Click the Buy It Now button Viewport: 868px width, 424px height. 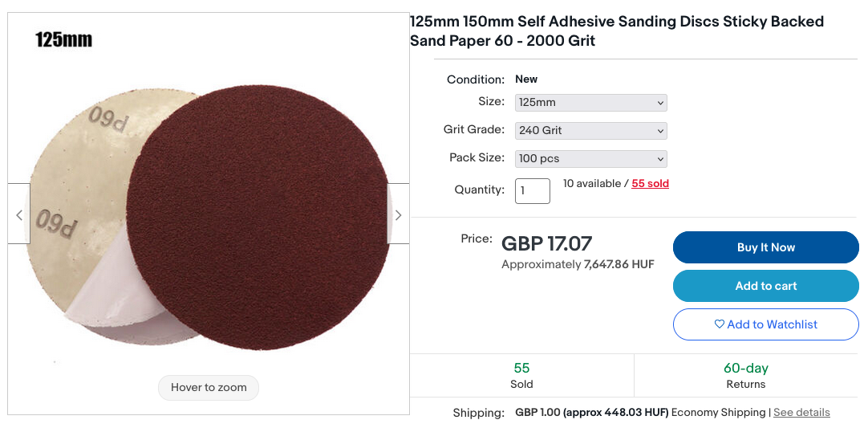tap(765, 247)
